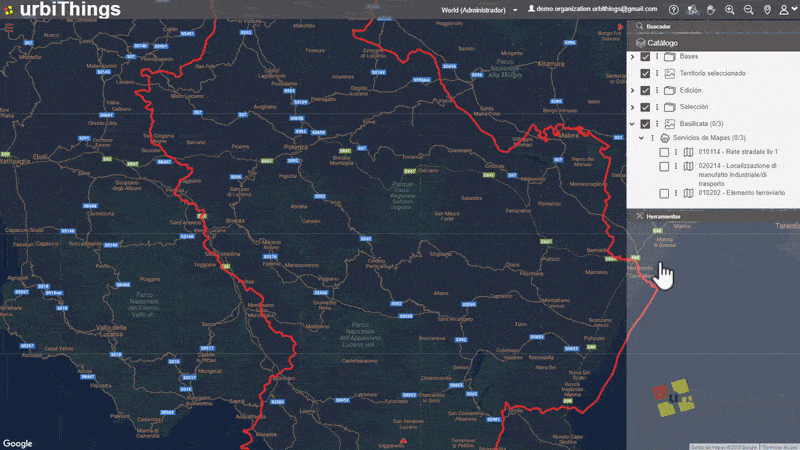Screen dimensions: 800x450
Task: Open the Herramientas panel header
Action: pos(713,216)
